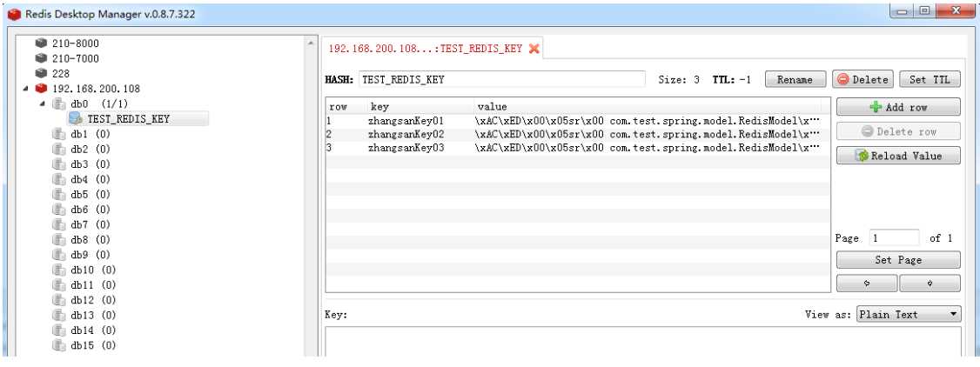Select the TEST_REDIS_KEY label in tree

coord(128,118)
